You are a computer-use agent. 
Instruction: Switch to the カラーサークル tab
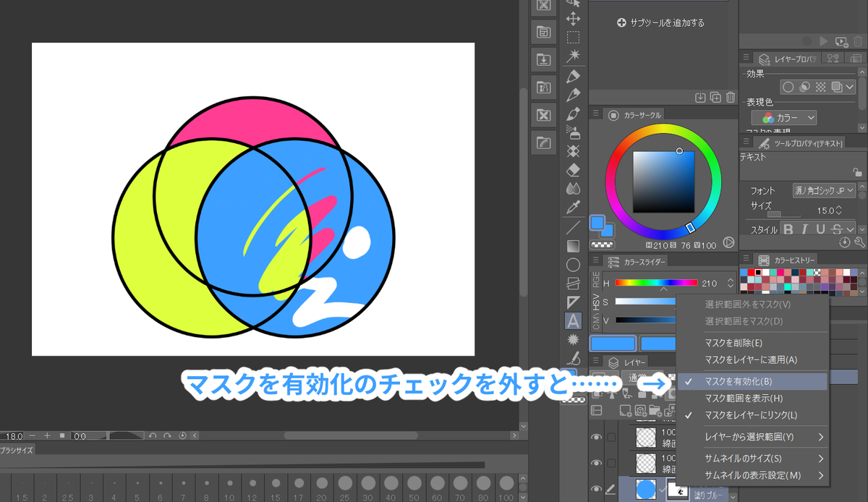635,114
